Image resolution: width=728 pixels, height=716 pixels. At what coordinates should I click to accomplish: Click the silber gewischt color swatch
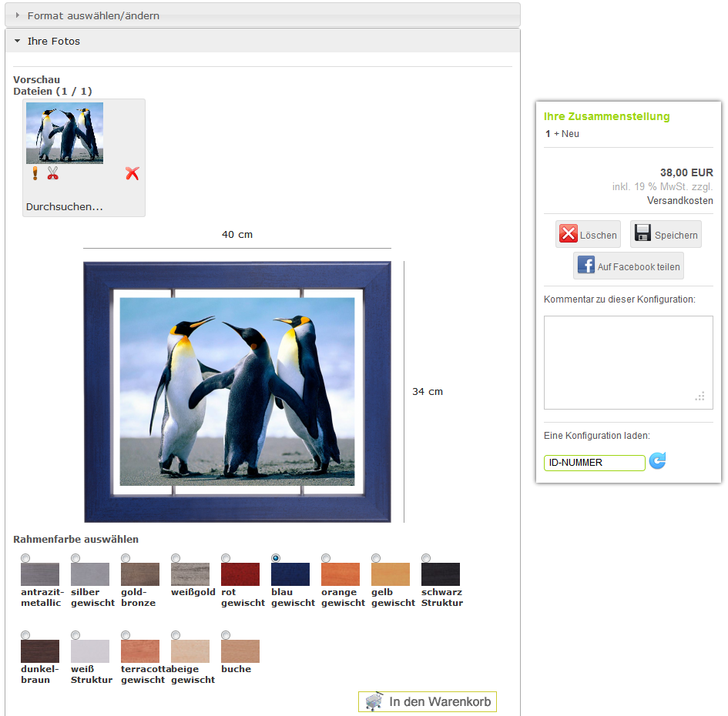[x=90, y=574]
